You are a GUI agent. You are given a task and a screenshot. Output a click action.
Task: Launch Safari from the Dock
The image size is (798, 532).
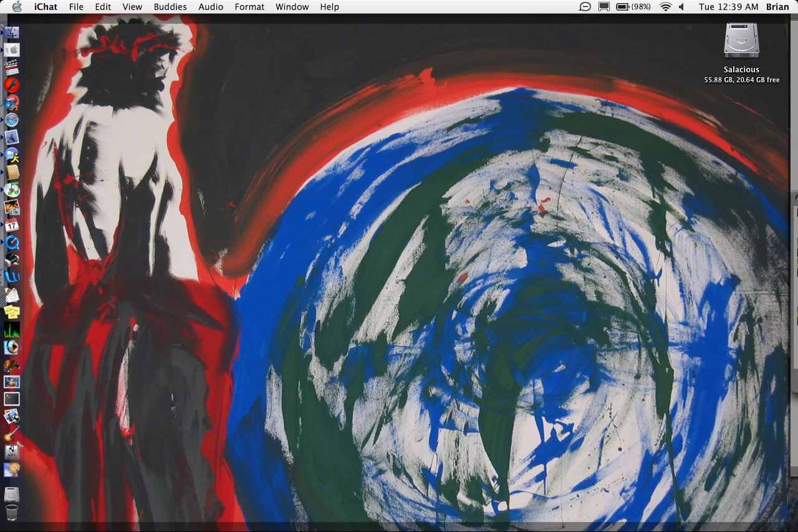[12, 120]
